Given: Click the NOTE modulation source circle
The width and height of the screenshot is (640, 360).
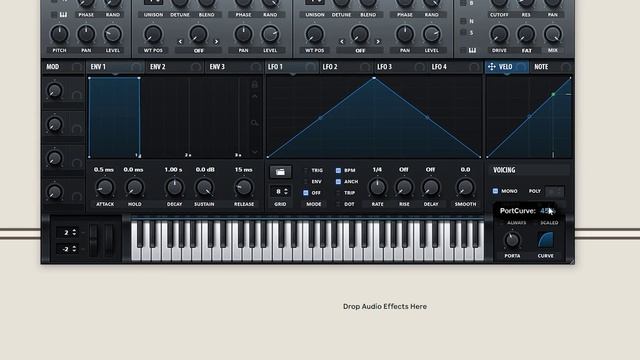Looking at the screenshot, I should coord(566,67).
